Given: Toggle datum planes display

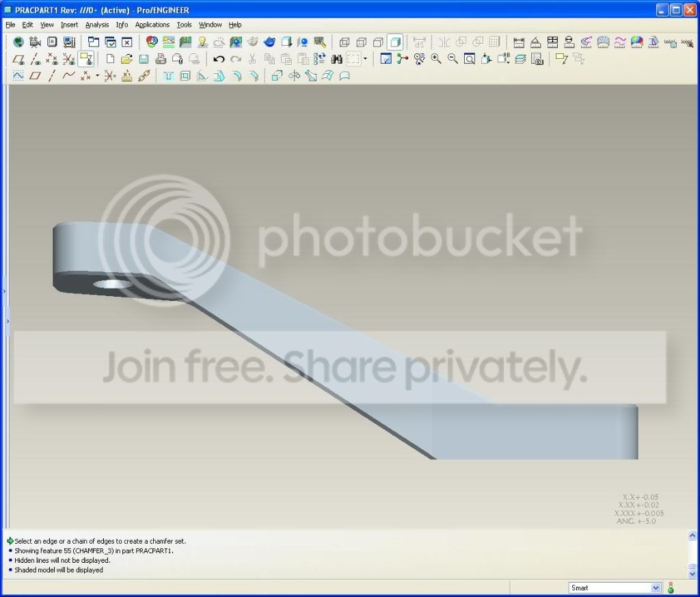Looking at the screenshot, I should (x=18, y=59).
